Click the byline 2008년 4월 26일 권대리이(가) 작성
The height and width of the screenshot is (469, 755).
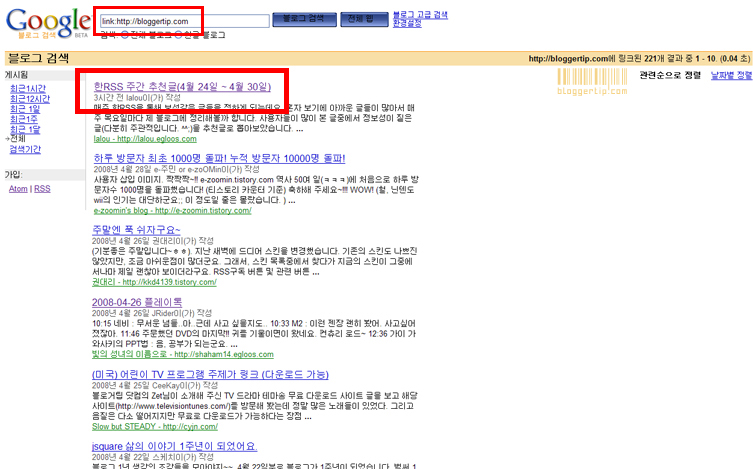tap(153, 241)
